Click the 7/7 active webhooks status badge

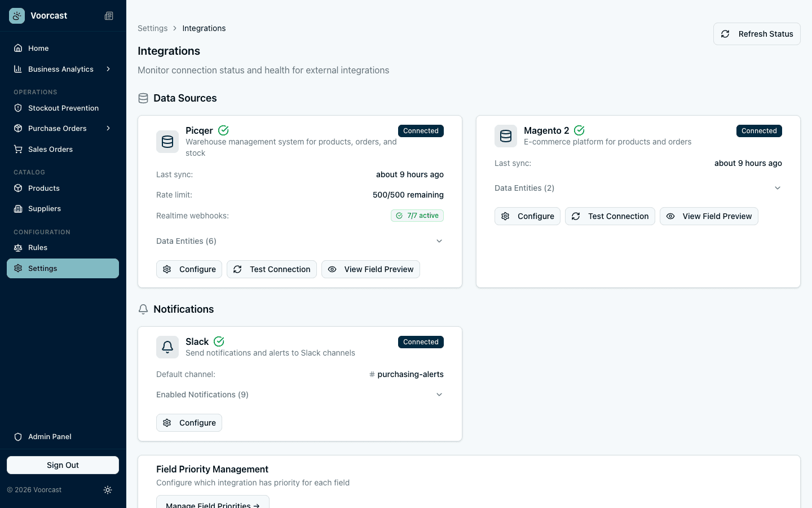tap(417, 216)
